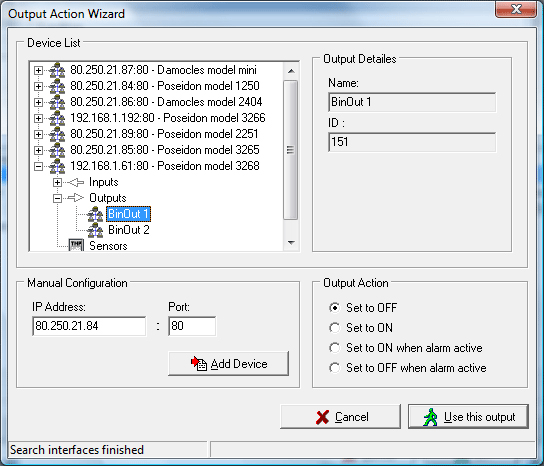Click Use this output button
This screenshot has height=466, width=544.
point(468,416)
